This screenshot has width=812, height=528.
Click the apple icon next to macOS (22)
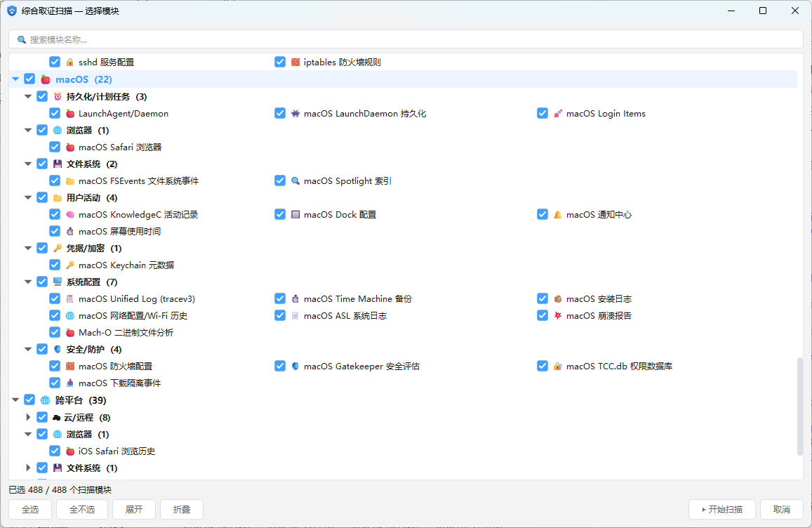(46, 79)
